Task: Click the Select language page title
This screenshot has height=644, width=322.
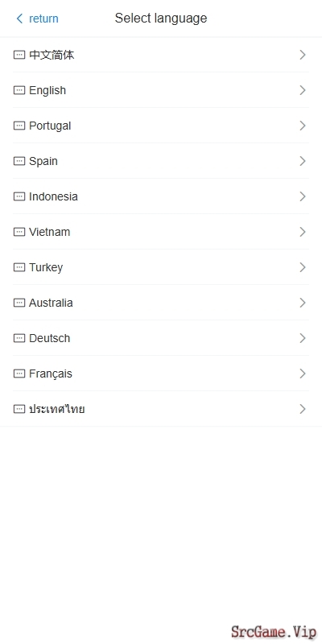Action: click(x=161, y=19)
